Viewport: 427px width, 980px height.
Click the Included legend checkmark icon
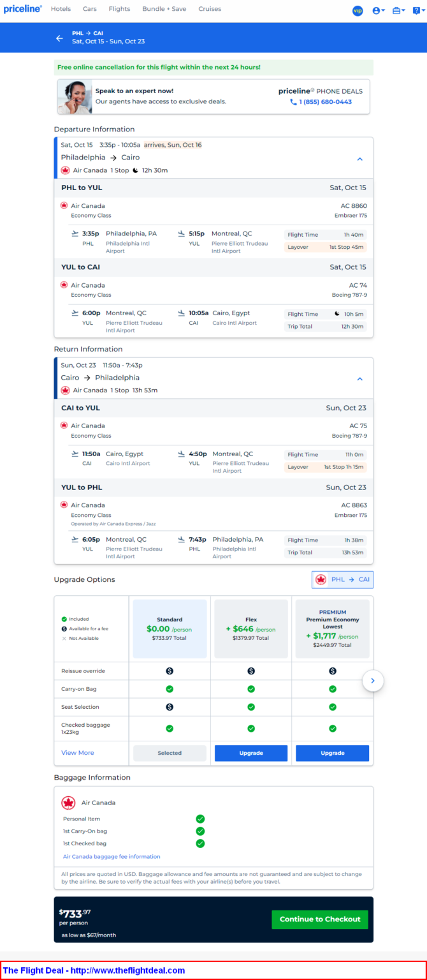click(x=64, y=619)
